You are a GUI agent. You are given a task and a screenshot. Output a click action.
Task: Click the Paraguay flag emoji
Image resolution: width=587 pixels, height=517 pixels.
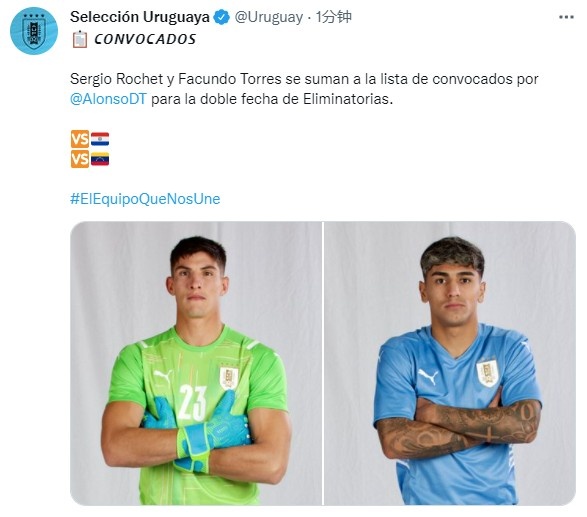(100, 139)
